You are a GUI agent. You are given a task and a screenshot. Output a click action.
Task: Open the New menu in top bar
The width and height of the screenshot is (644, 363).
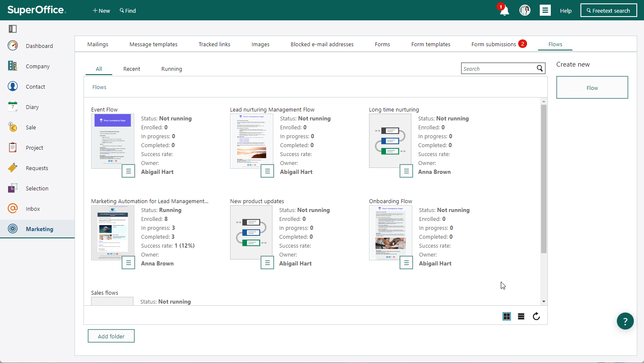(101, 11)
